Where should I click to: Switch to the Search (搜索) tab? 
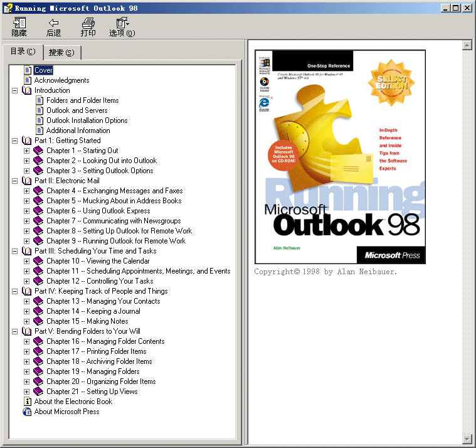click(x=61, y=53)
